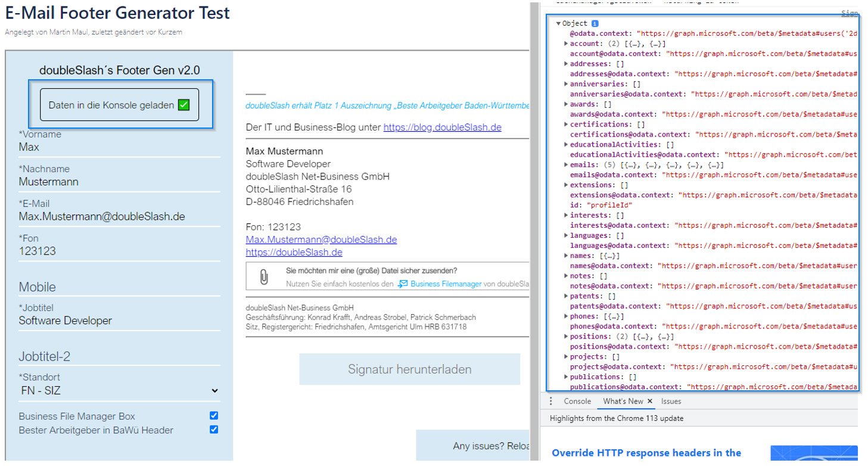Click the green checkmark in the load button

tap(183, 105)
